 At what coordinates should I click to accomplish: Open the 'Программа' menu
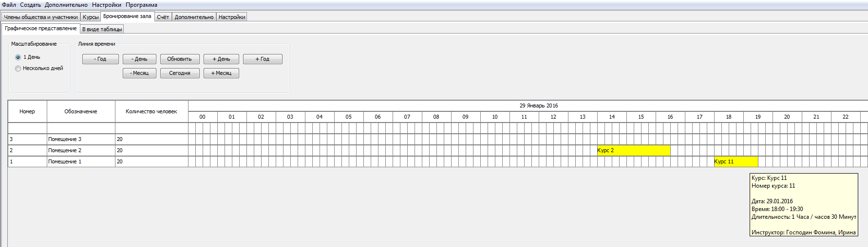141,5
